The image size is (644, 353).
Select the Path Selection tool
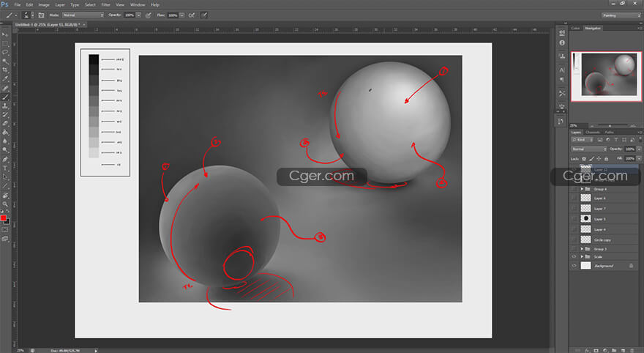[5, 176]
